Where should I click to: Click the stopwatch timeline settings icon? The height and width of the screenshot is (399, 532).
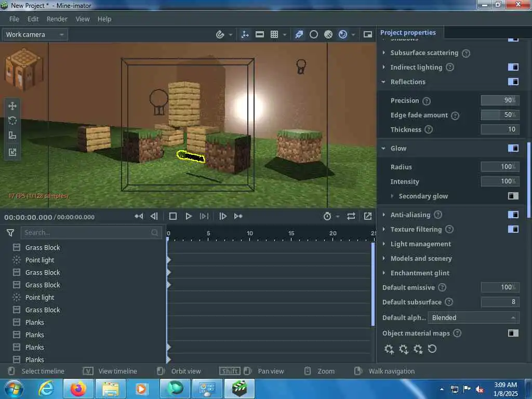(327, 216)
